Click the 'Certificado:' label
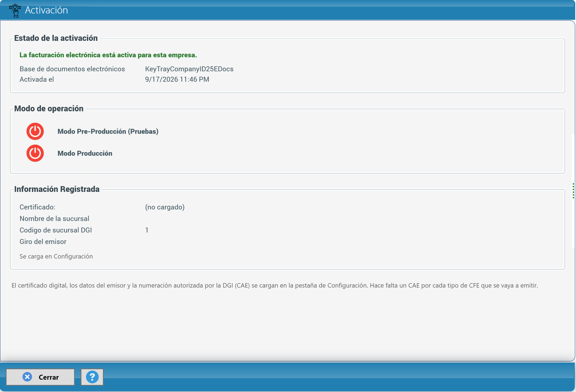This screenshot has width=576, height=392. tap(37, 207)
